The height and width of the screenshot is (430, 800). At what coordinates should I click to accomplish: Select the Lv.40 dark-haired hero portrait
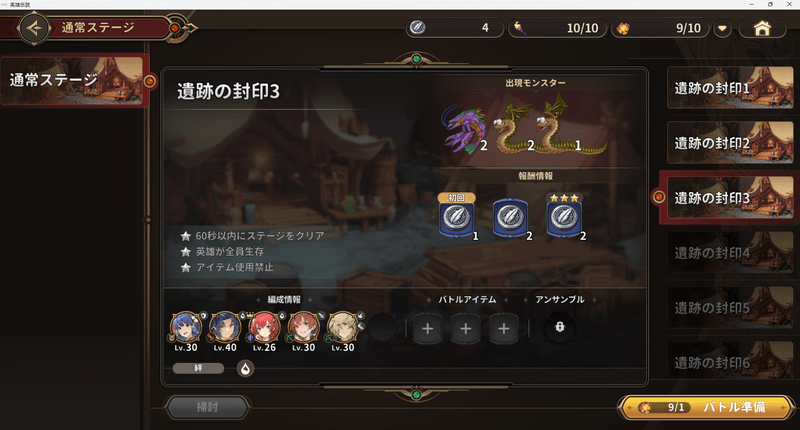pos(225,327)
